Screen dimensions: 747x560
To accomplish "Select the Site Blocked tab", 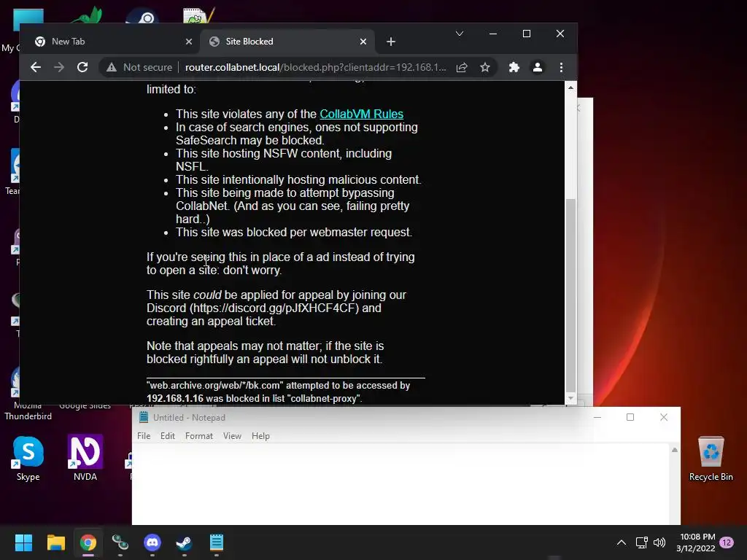I will tap(287, 42).
